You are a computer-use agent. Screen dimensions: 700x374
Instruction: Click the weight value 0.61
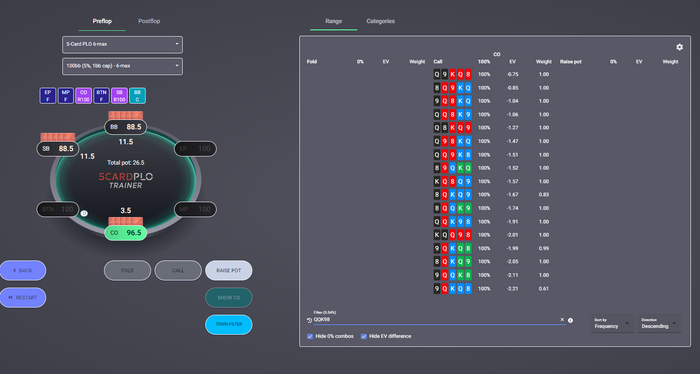(544, 289)
